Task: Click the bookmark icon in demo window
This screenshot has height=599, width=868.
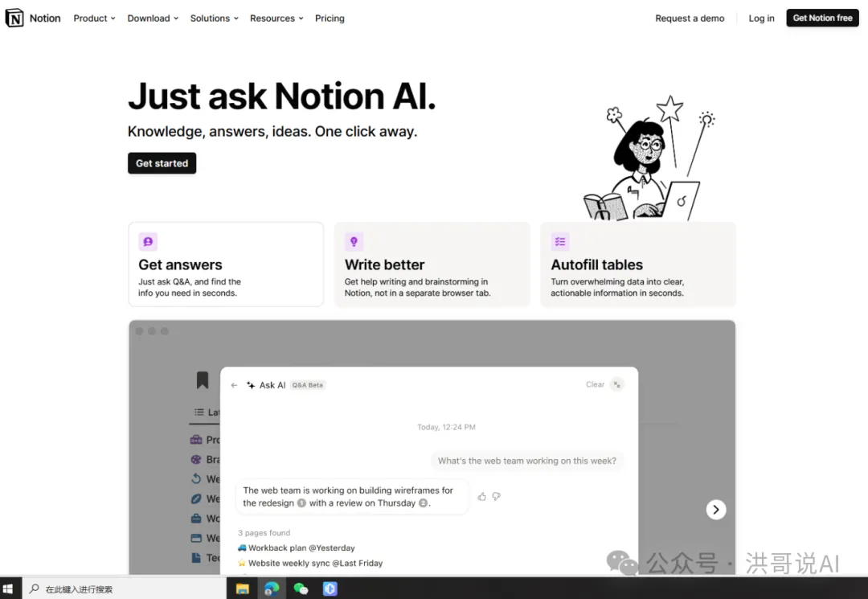Action: click(x=203, y=380)
